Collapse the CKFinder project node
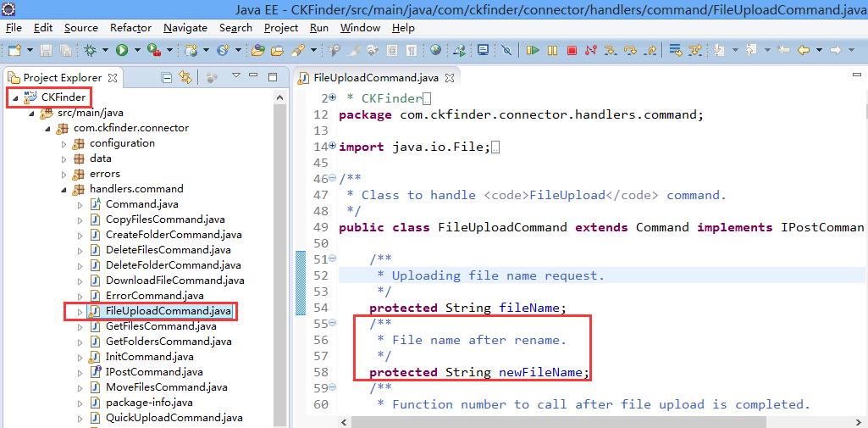The image size is (868, 428). (x=15, y=98)
